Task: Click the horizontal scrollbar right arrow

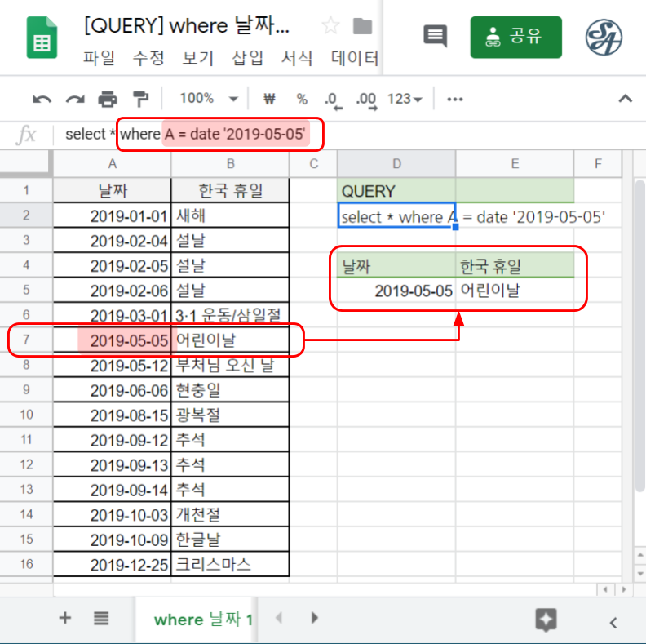Action: point(624,589)
